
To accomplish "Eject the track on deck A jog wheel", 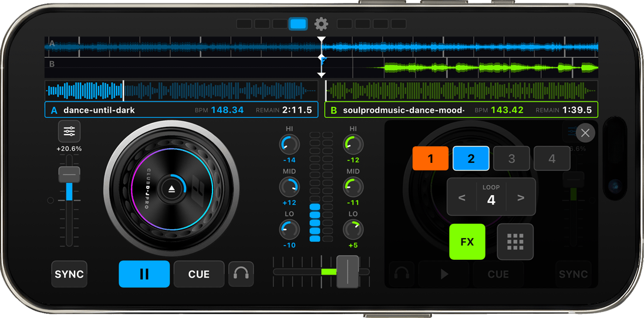I will (x=171, y=189).
